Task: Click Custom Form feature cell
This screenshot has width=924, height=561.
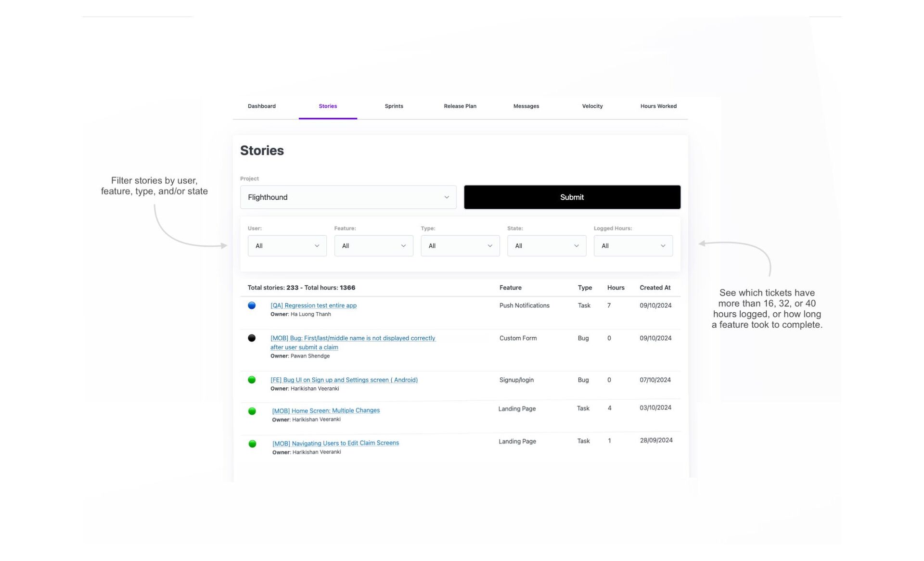Action: pyautogui.click(x=518, y=338)
